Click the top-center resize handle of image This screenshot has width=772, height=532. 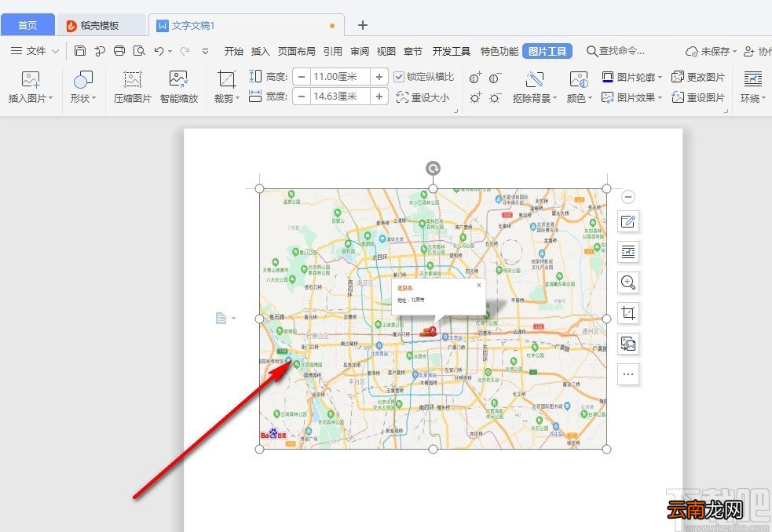tap(433, 188)
